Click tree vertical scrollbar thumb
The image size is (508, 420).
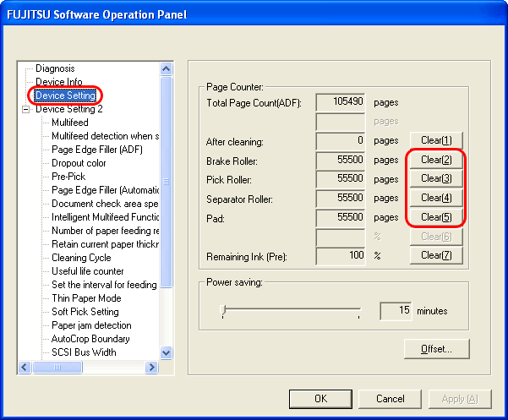(x=167, y=182)
